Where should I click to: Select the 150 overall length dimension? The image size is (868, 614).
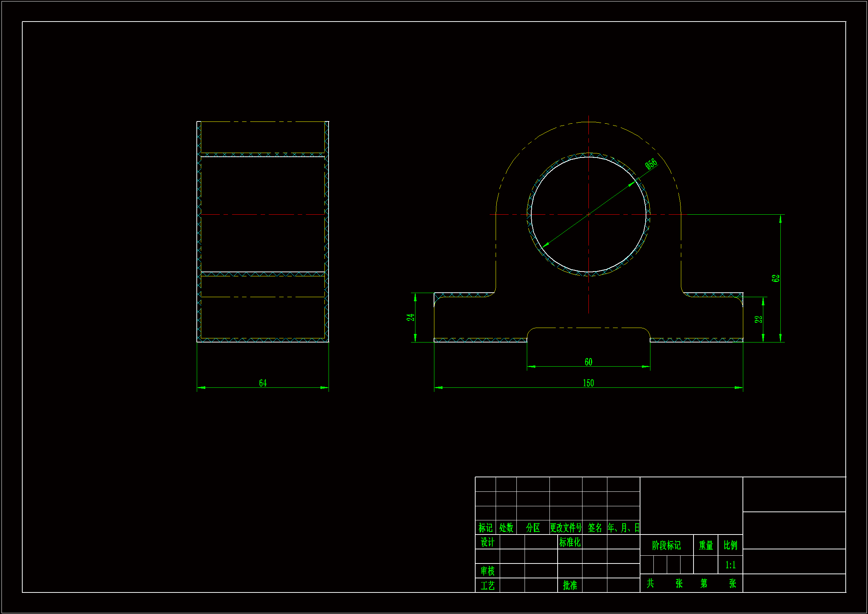[x=588, y=383]
